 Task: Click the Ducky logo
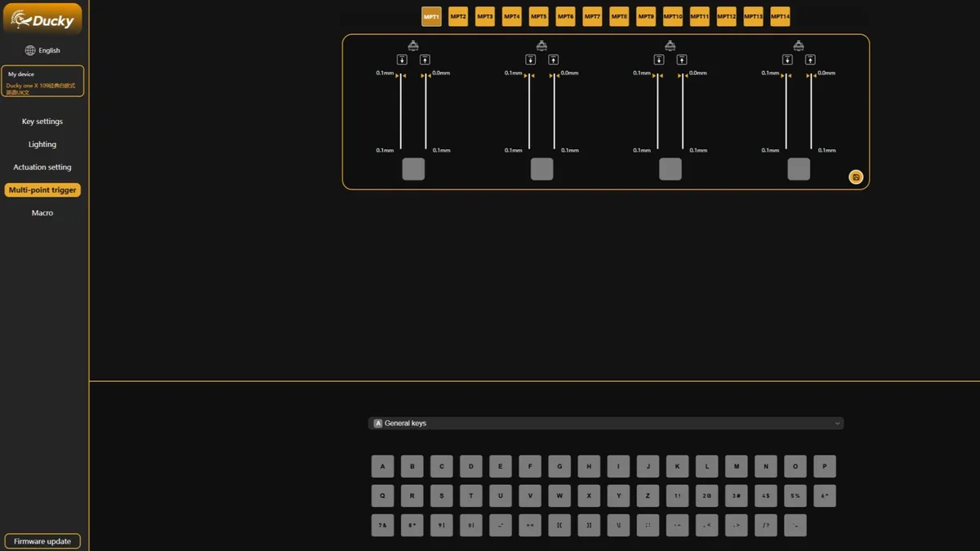pos(42,19)
